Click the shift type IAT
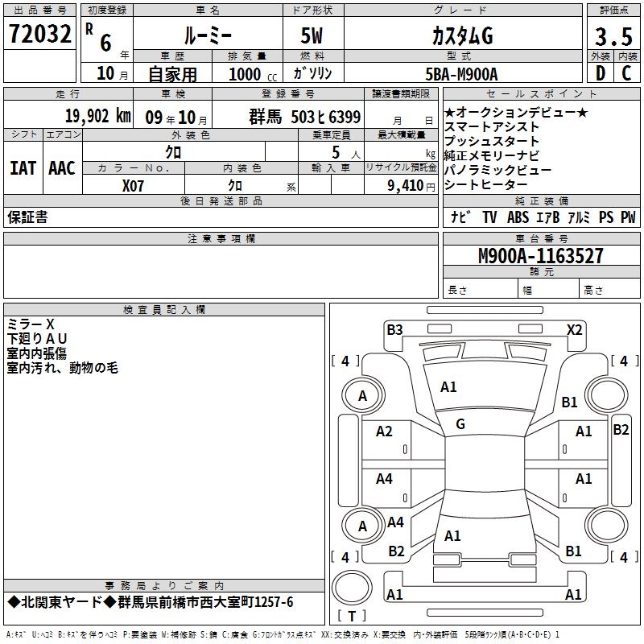The height and width of the screenshot is (644, 644). [23, 168]
